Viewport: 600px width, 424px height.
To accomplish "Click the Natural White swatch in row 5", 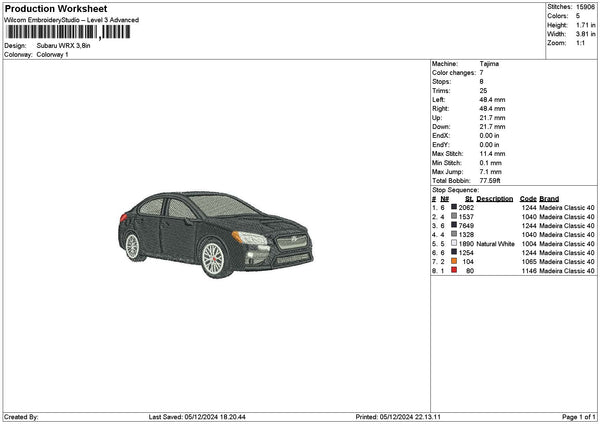I will (454, 243).
